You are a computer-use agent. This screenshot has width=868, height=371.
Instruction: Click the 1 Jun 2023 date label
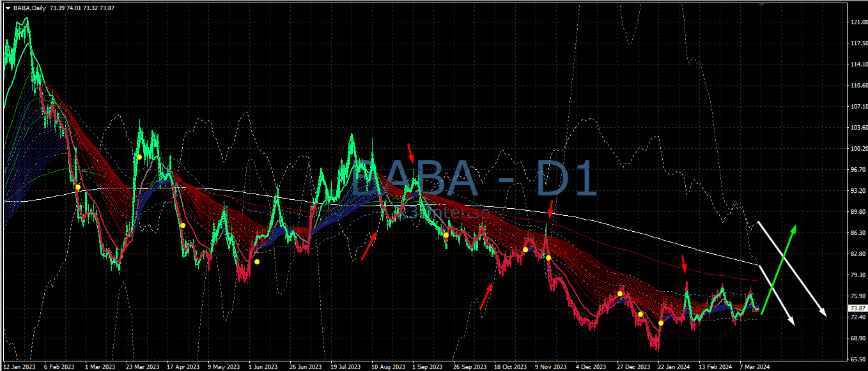pos(264,367)
